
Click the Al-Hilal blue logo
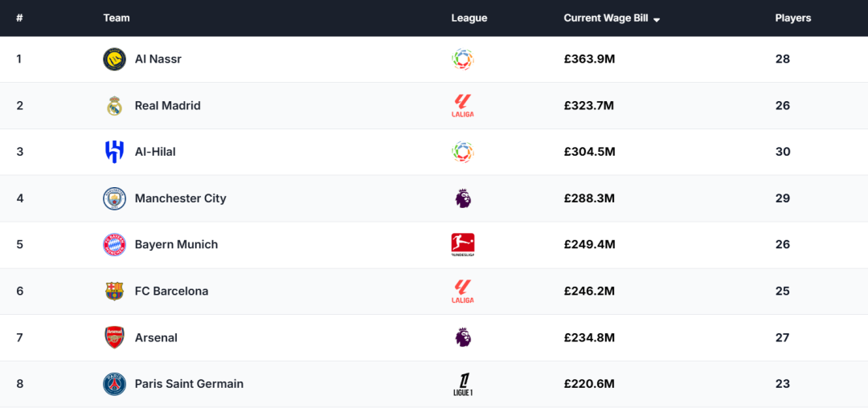tap(115, 152)
